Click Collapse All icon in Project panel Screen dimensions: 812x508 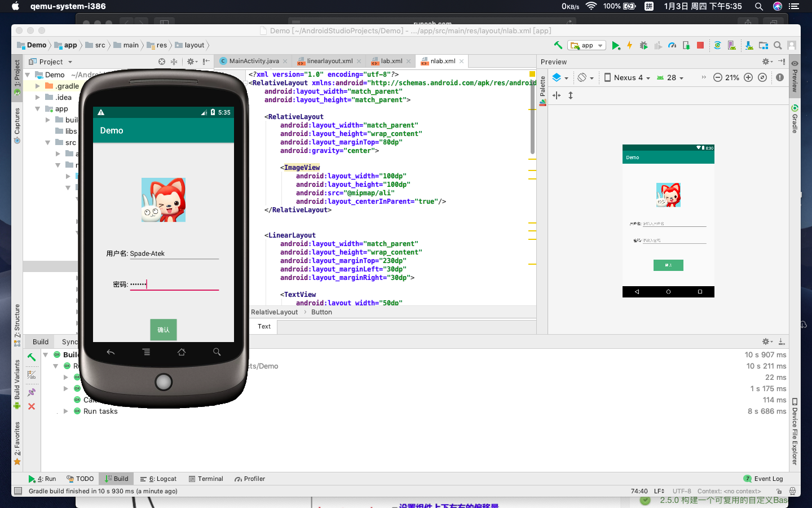tap(174, 62)
